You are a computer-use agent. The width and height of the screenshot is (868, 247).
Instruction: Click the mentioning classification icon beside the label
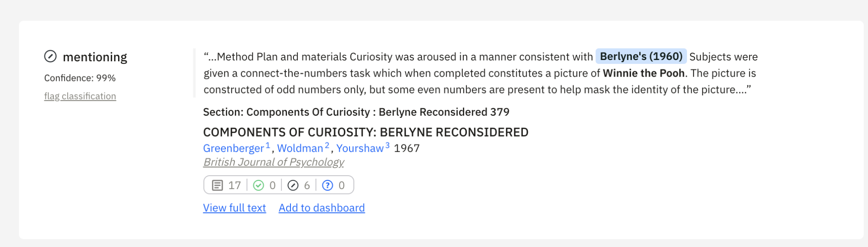coord(50,57)
